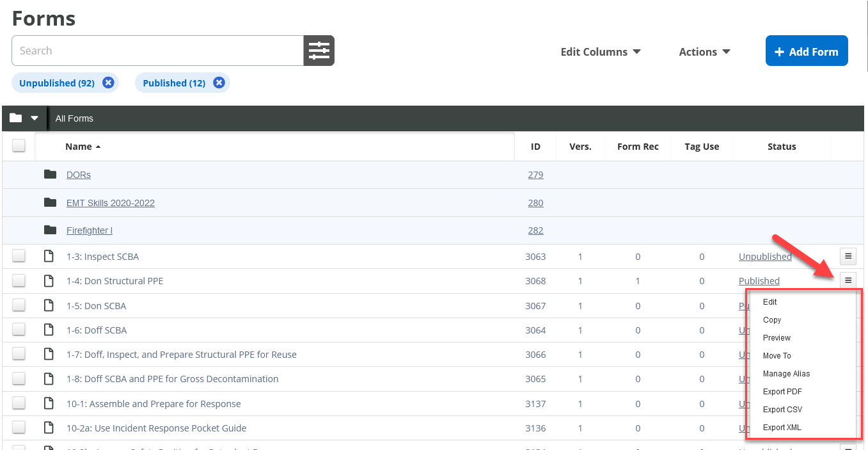Expand the Actions dropdown

tap(704, 52)
